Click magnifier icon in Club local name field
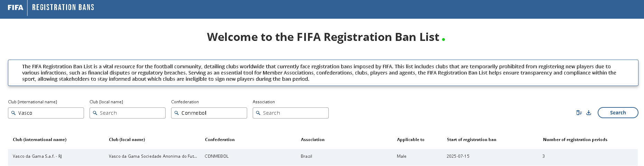 point(95,113)
